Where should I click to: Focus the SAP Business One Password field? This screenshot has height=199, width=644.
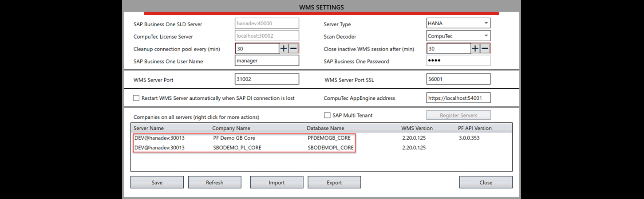point(458,61)
